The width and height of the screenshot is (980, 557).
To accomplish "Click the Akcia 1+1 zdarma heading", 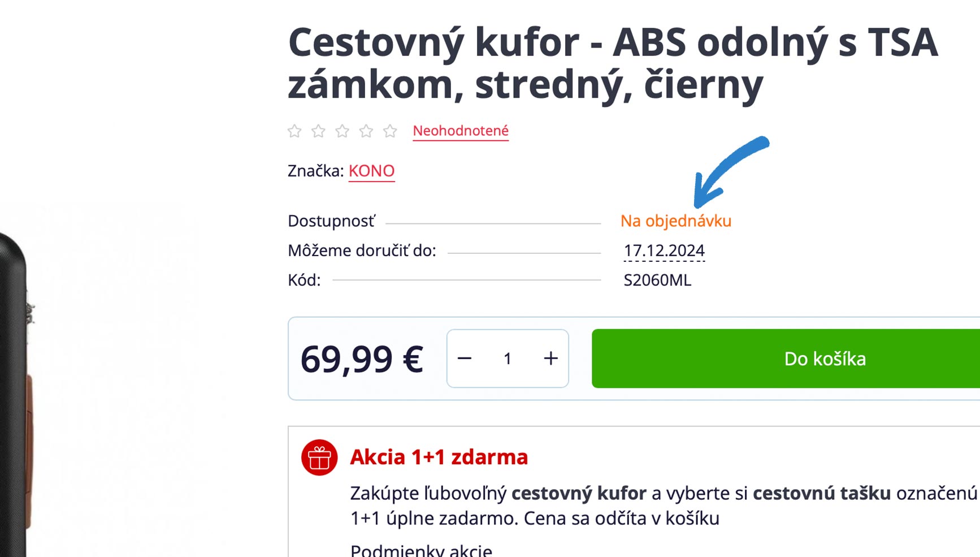I will [x=439, y=457].
